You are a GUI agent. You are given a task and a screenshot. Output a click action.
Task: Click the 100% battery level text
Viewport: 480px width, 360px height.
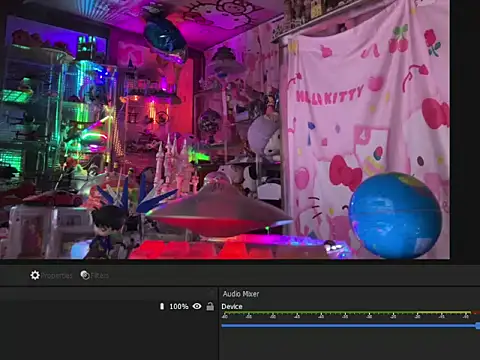tap(179, 306)
